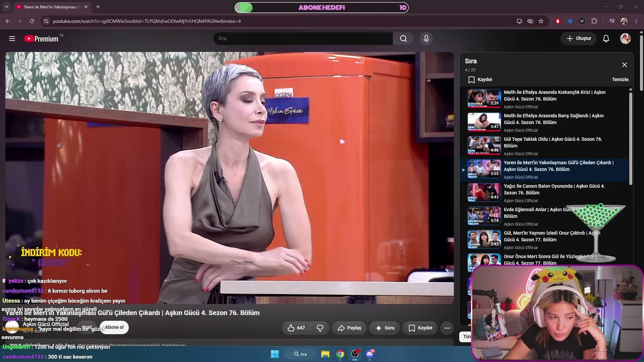Go back in browser history
This screenshot has width=644, height=362.
point(8,21)
